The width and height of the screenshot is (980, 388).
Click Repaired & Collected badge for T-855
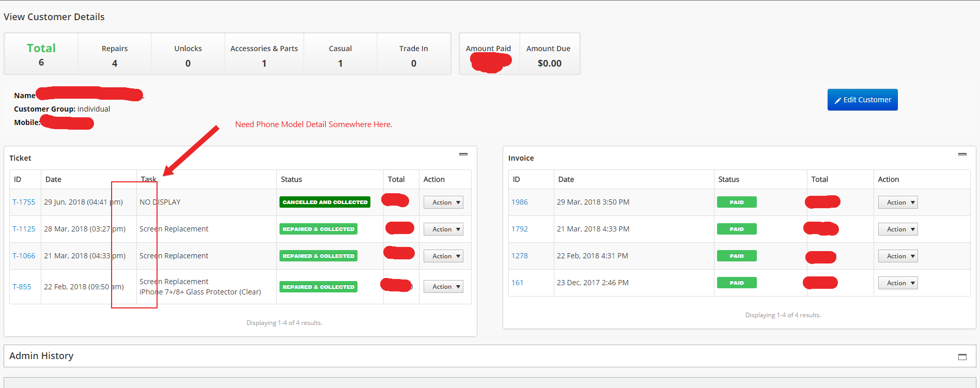coord(318,287)
